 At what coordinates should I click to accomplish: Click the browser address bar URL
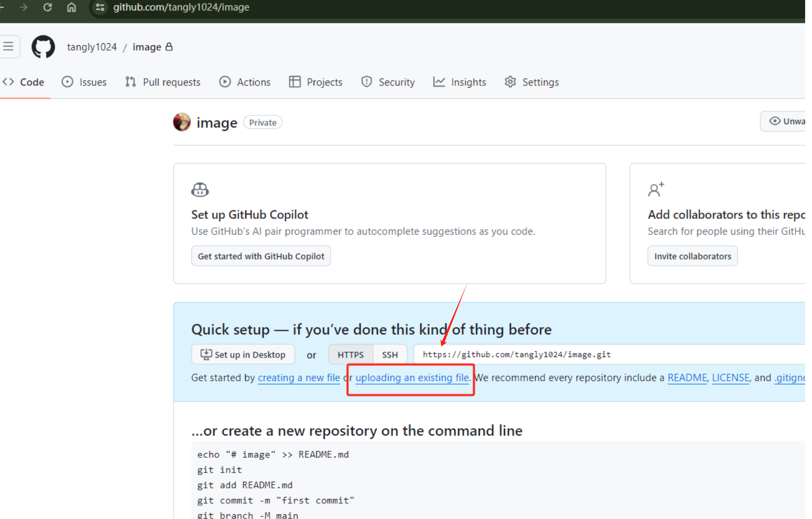(181, 7)
